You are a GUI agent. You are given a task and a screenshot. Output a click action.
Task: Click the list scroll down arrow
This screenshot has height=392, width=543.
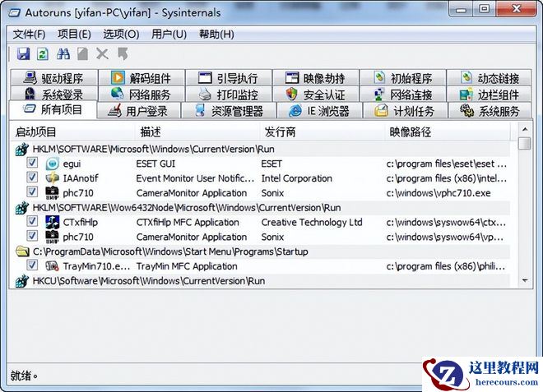525,280
